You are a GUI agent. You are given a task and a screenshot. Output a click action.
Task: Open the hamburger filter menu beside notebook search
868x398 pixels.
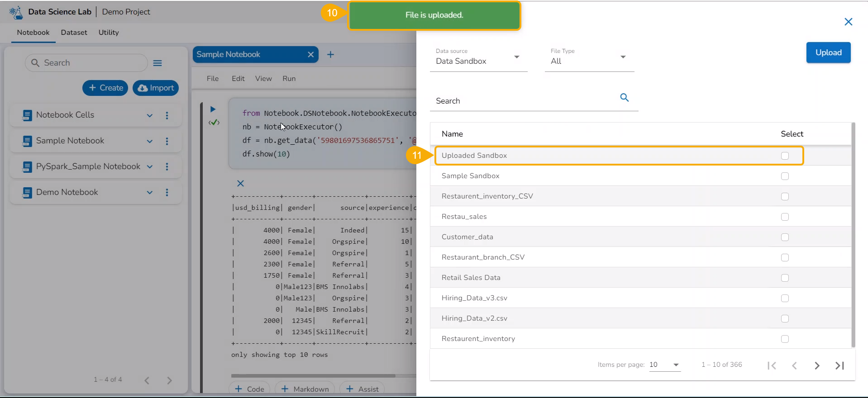157,63
